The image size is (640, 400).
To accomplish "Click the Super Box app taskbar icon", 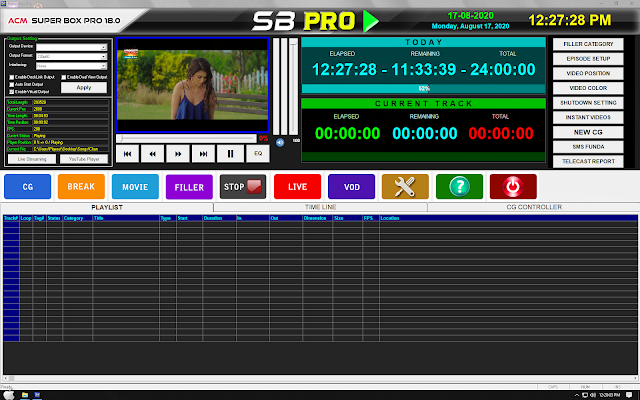I will [x=38, y=395].
